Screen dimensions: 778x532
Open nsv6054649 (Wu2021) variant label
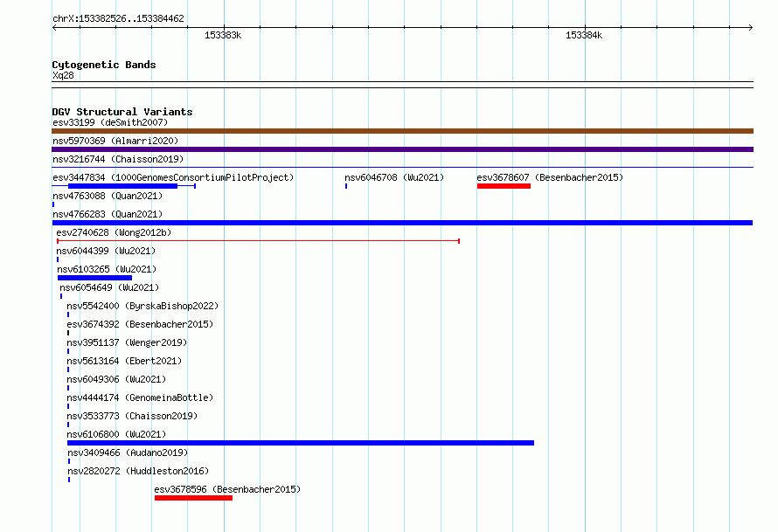pos(109,287)
